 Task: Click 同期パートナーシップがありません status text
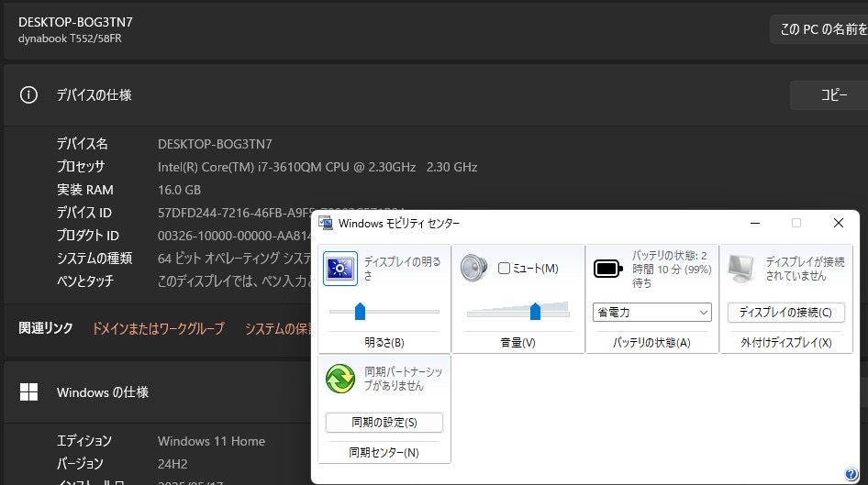pos(403,379)
